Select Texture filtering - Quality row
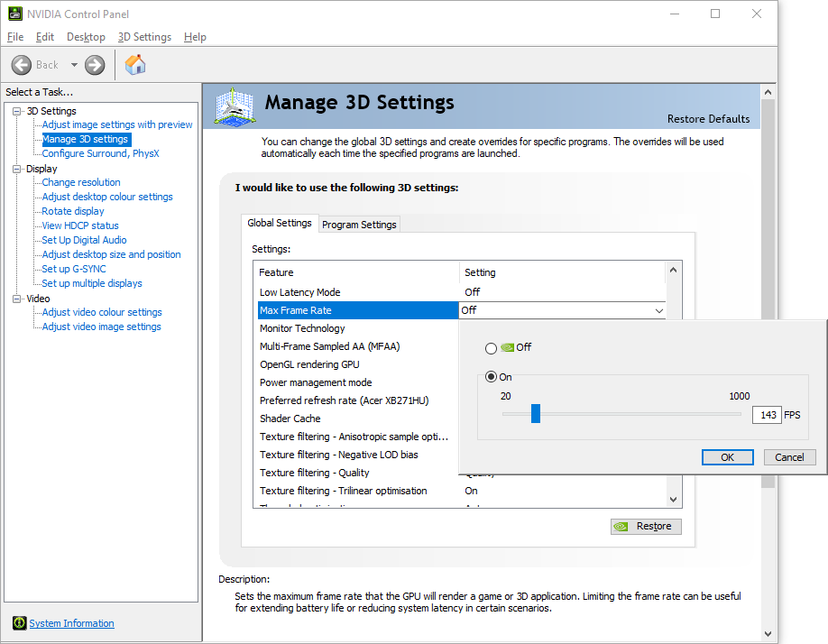The image size is (828, 644). [359, 473]
